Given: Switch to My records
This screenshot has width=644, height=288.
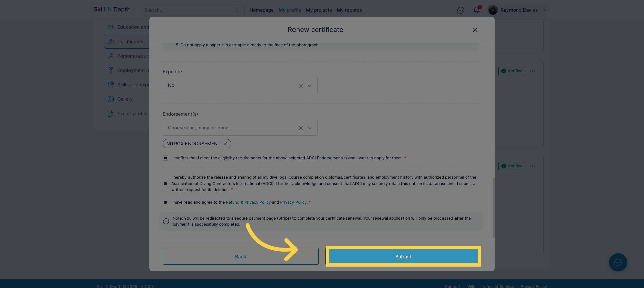Looking at the screenshot, I should coord(349,10).
